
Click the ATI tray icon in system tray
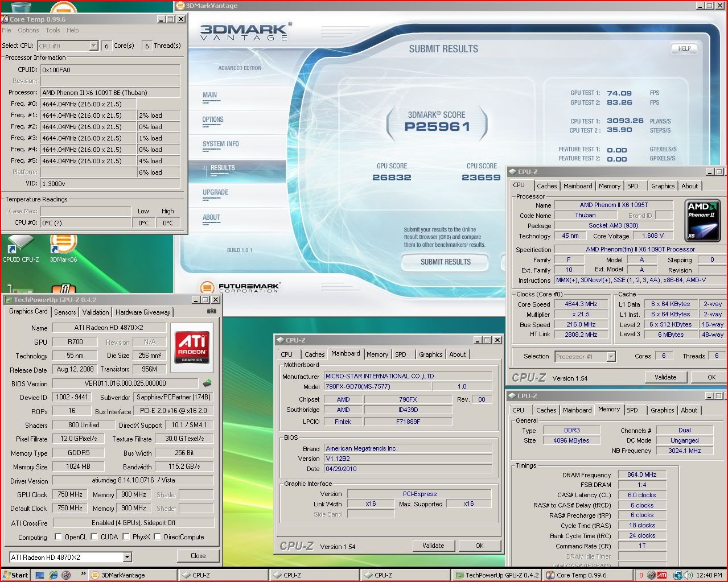click(x=661, y=575)
